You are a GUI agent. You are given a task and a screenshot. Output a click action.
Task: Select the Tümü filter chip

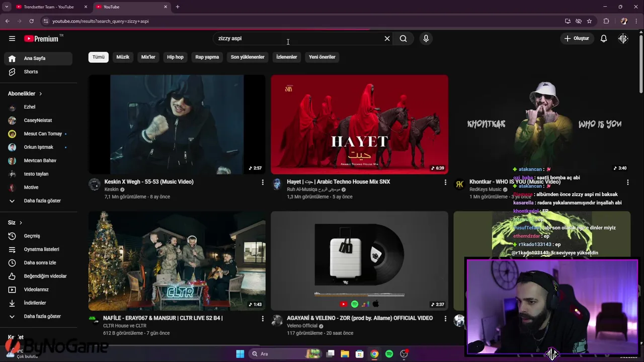pyautogui.click(x=99, y=57)
